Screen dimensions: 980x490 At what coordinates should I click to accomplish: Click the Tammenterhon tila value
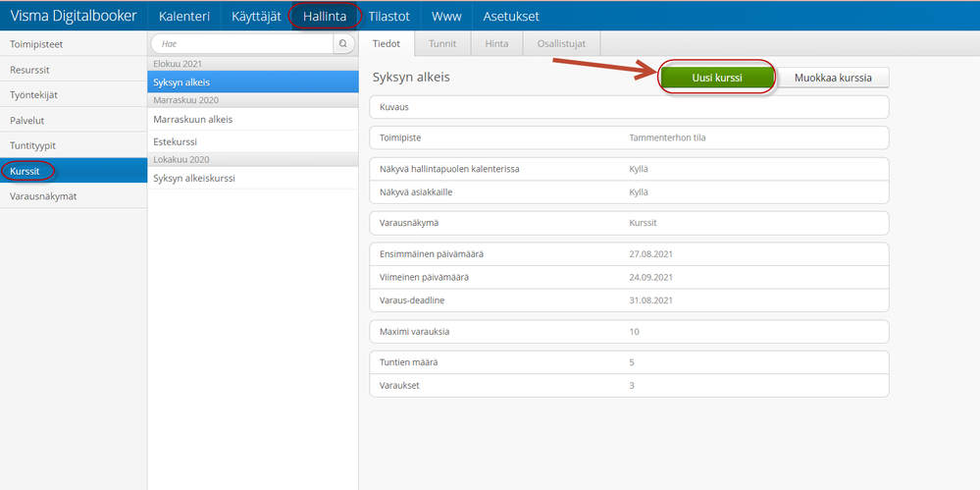tap(667, 137)
